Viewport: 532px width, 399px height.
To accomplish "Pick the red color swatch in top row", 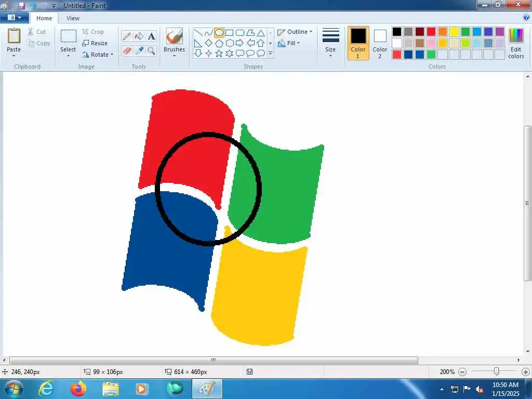I will (431, 32).
